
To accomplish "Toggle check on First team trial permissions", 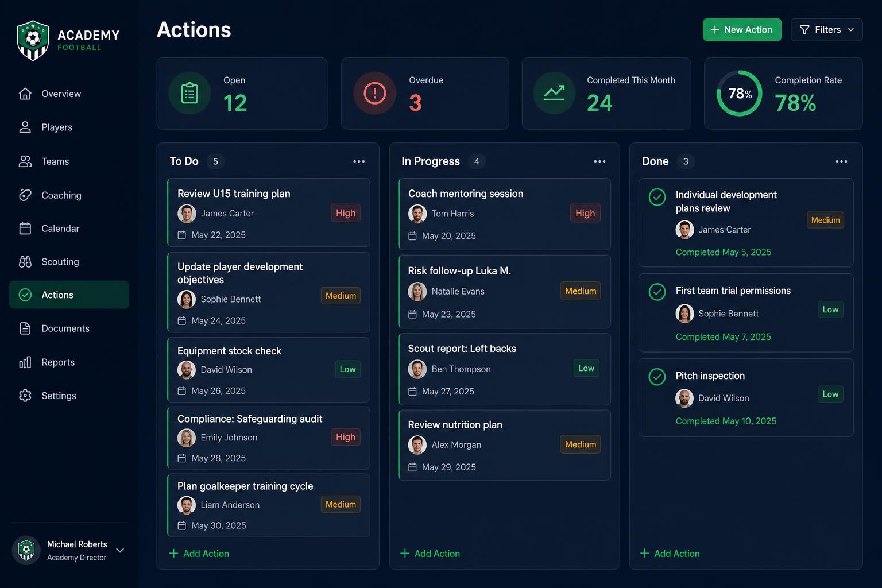I will coord(657,292).
